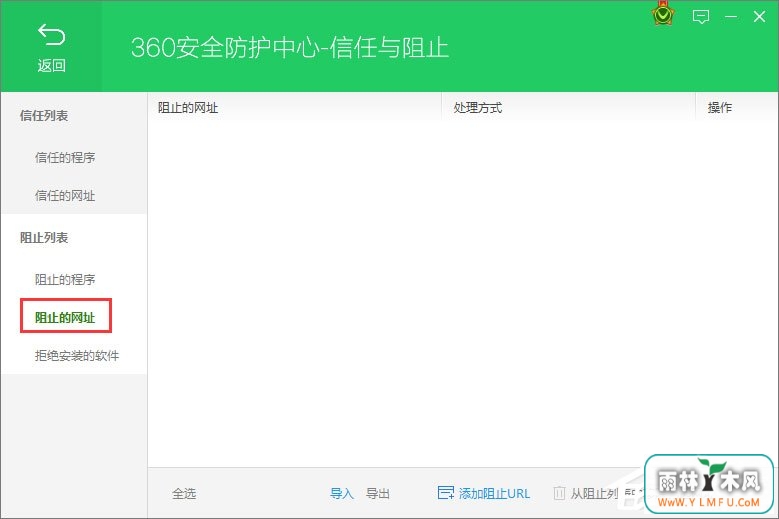Click the 导入 import link
This screenshot has width=779, height=519.
pyautogui.click(x=342, y=493)
